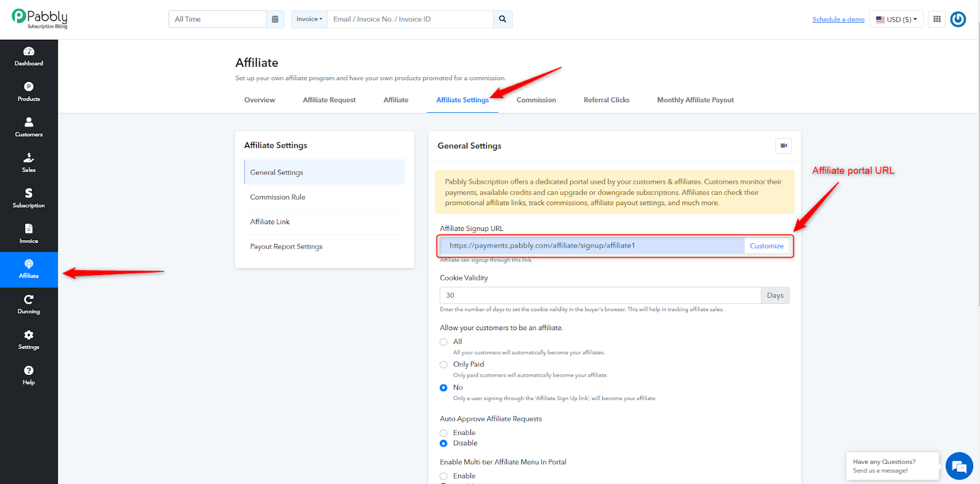The image size is (980, 484).
Task: Open the apps grid icon
Action: click(937, 19)
